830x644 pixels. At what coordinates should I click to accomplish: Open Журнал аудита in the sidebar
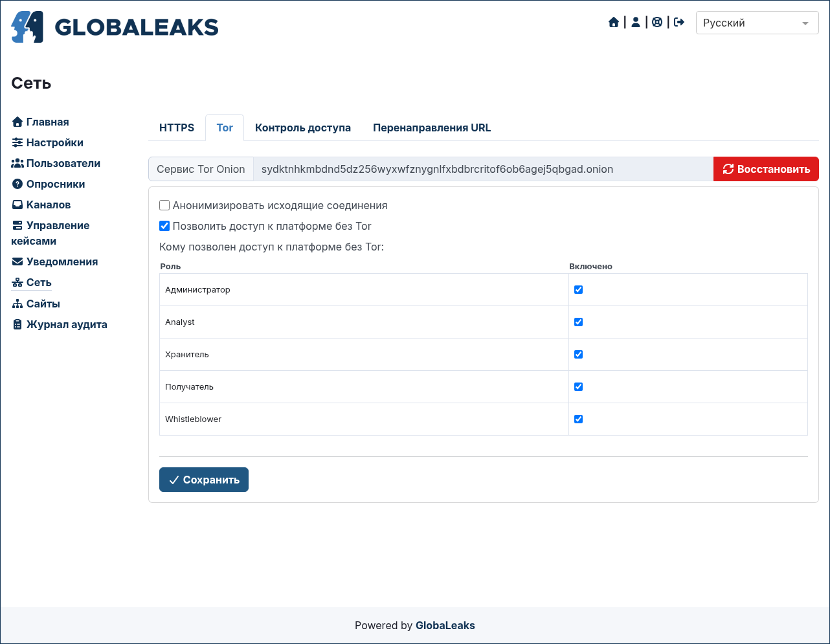pos(67,324)
